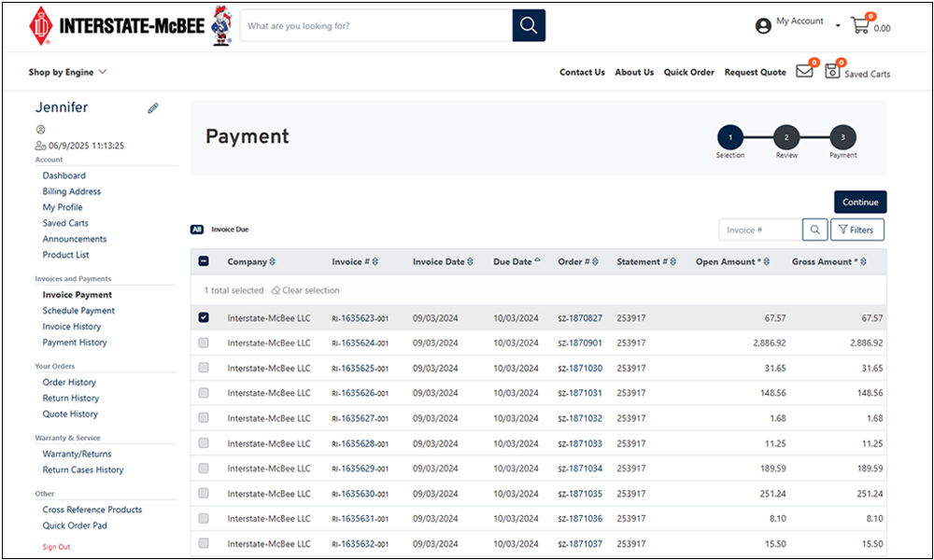
Task: Toggle the select-all header checkbox
Action: click(204, 261)
